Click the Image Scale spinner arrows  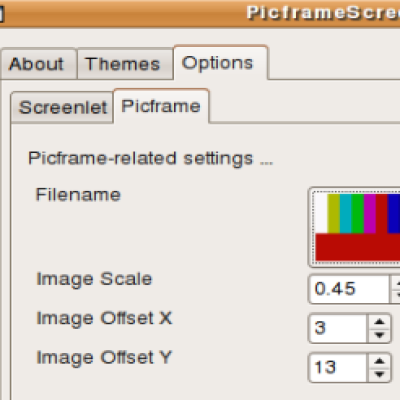tap(395, 289)
